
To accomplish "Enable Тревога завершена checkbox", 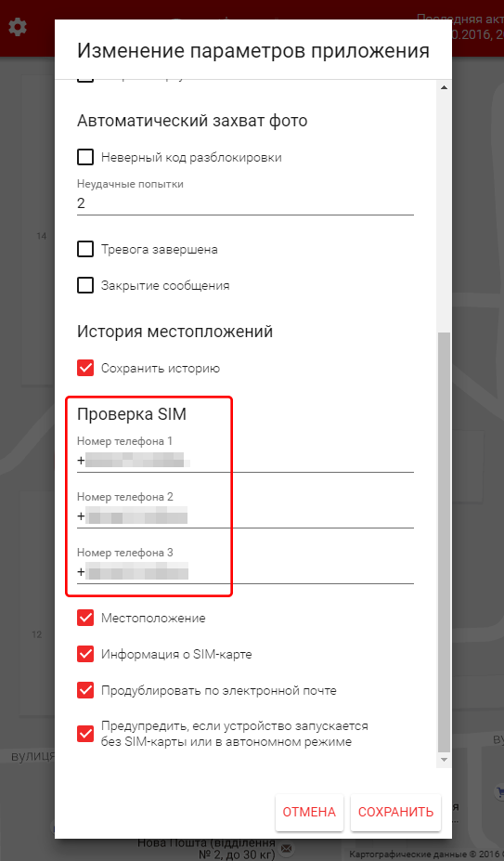I will click(85, 249).
